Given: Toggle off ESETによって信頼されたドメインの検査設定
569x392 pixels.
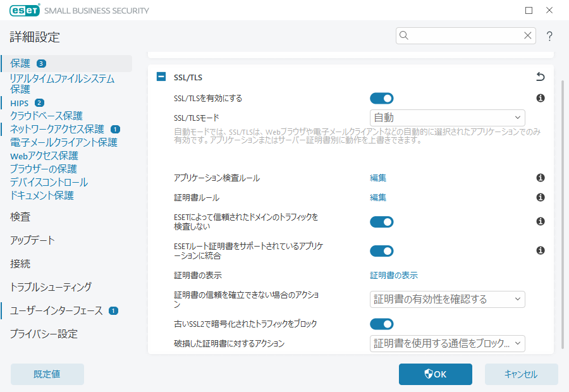Looking at the screenshot, I should coord(382,222).
